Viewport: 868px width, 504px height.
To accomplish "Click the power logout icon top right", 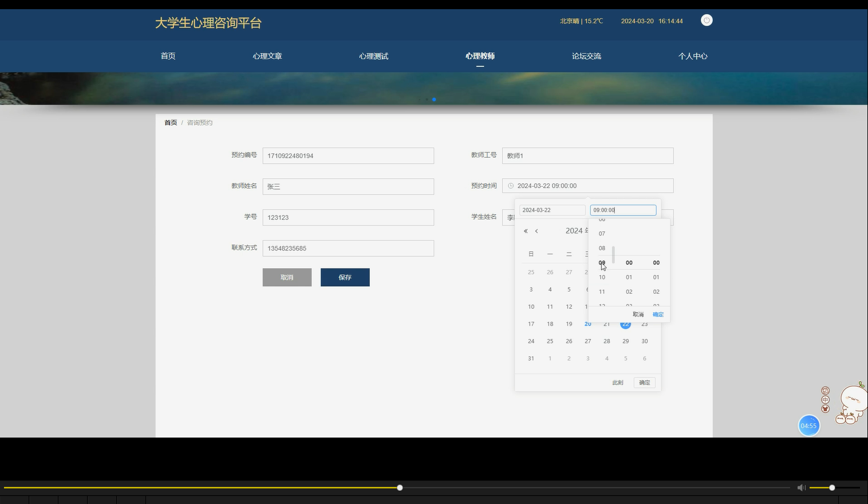I will click(706, 20).
